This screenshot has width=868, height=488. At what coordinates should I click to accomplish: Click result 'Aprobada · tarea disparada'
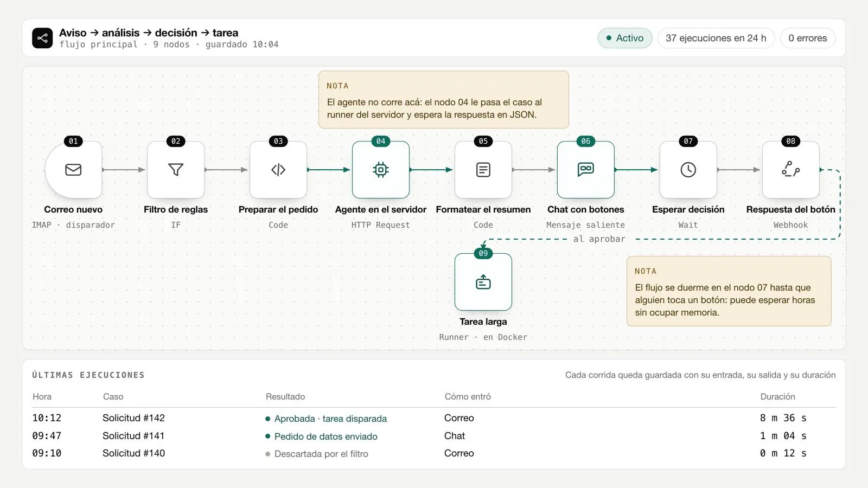pos(326,419)
